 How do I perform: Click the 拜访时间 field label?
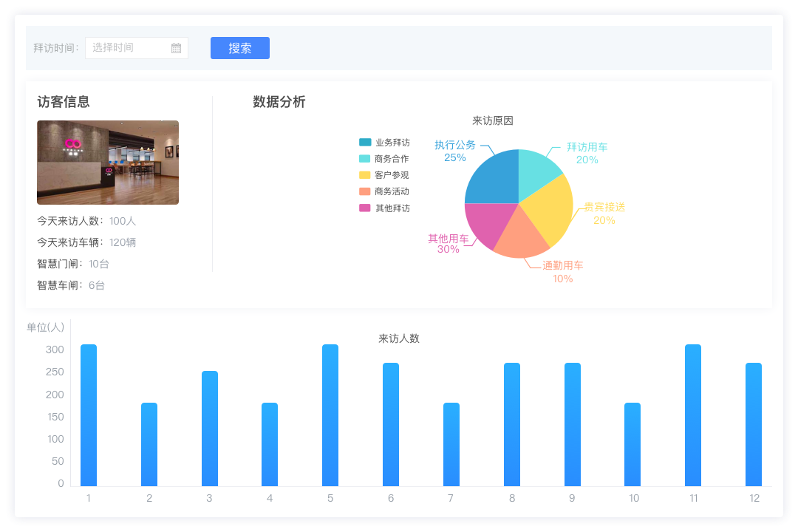click(56, 48)
